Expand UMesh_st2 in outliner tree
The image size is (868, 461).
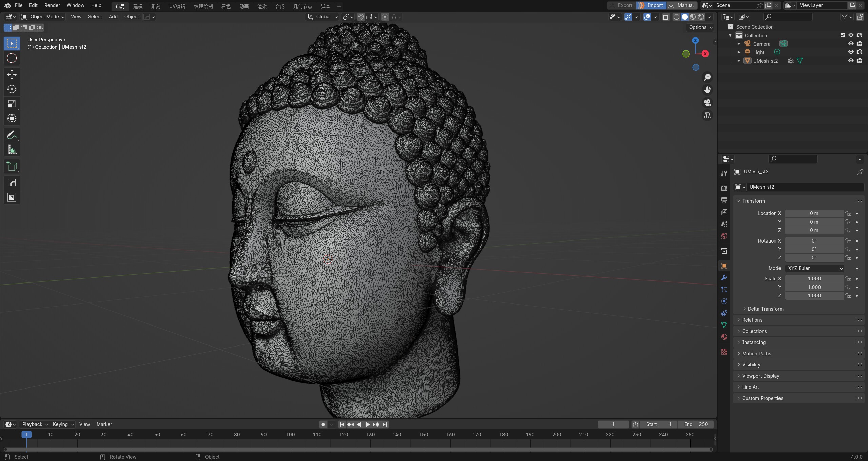click(x=739, y=61)
